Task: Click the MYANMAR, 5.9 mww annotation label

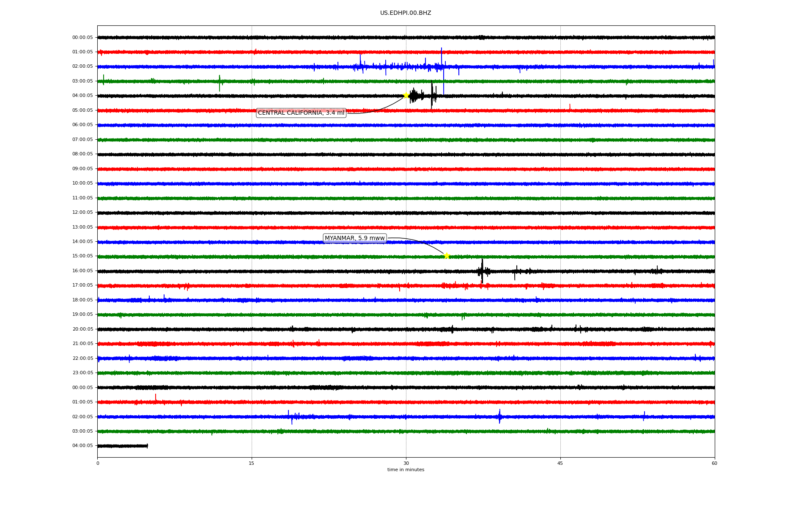Action: 354,238
